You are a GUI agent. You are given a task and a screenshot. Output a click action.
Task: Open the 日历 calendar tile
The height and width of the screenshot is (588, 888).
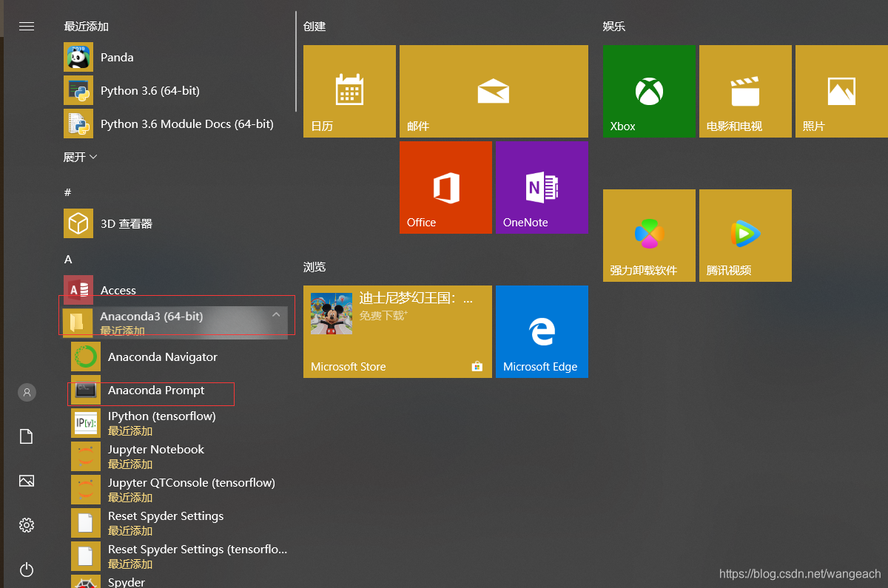pyautogui.click(x=349, y=91)
